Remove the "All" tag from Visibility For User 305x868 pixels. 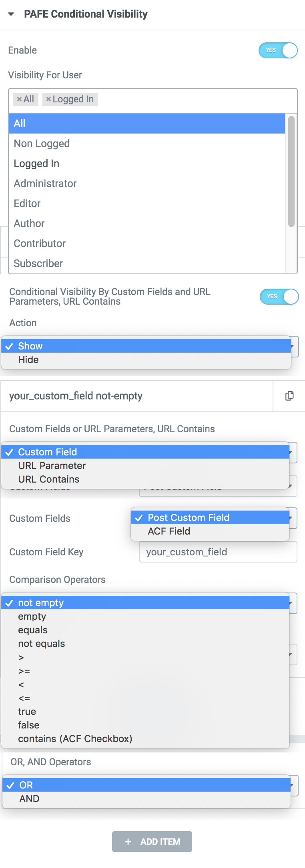tap(19, 99)
